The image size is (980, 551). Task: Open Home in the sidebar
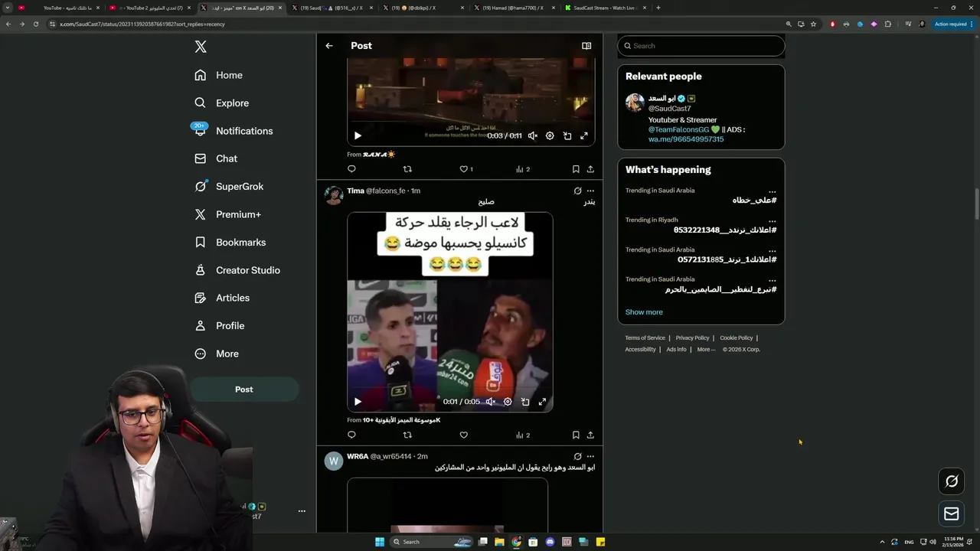[218, 75]
